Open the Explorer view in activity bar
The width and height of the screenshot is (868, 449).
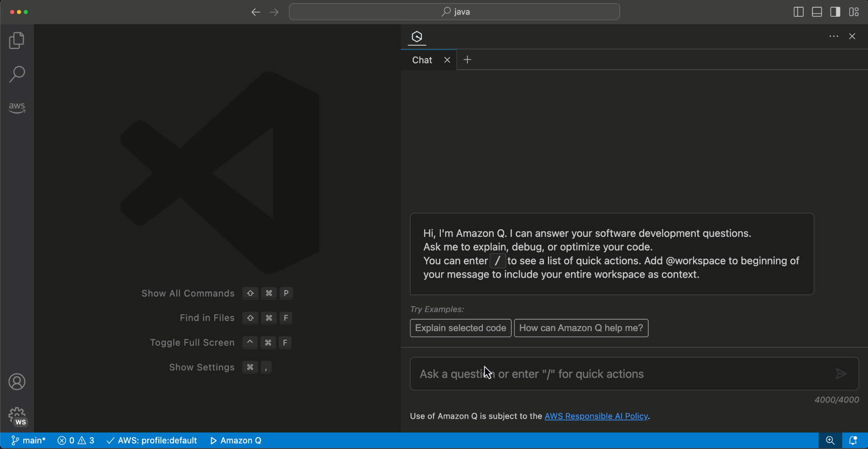pyautogui.click(x=17, y=41)
